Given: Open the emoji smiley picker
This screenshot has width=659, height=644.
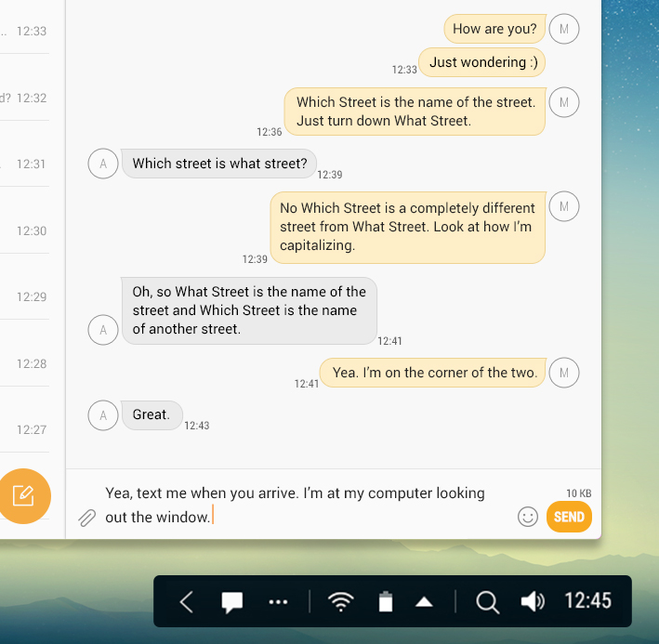Looking at the screenshot, I should (527, 517).
